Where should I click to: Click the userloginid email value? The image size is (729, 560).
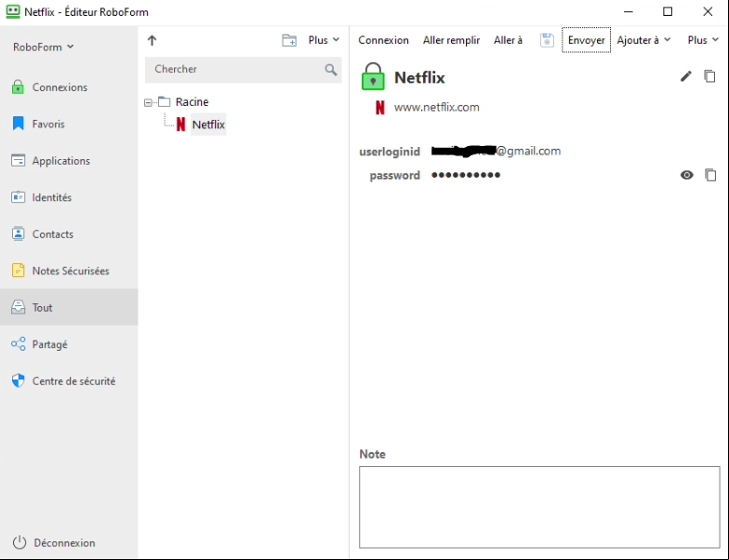click(x=497, y=151)
